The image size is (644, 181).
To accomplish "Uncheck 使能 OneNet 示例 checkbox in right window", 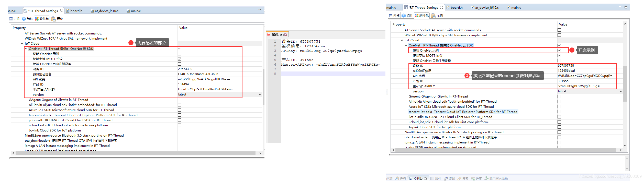I will pos(559,51).
